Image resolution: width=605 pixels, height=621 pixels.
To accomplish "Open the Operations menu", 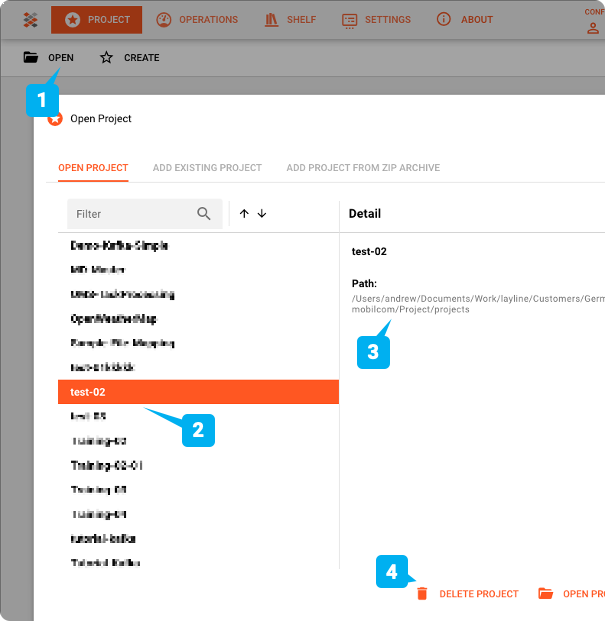I will click(197, 20).
